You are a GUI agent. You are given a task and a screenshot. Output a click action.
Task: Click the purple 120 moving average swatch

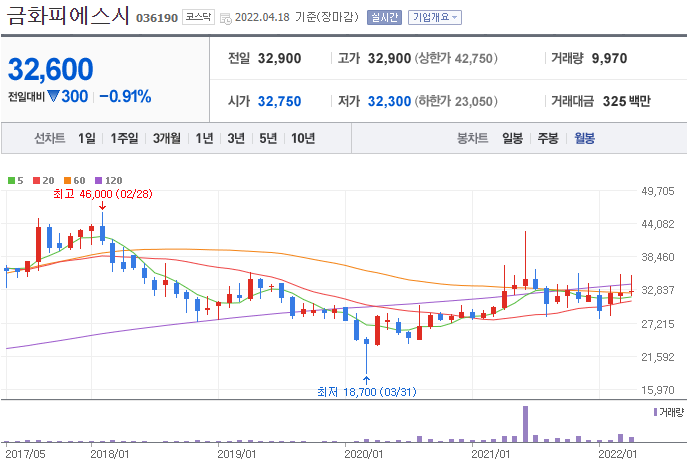99,181
